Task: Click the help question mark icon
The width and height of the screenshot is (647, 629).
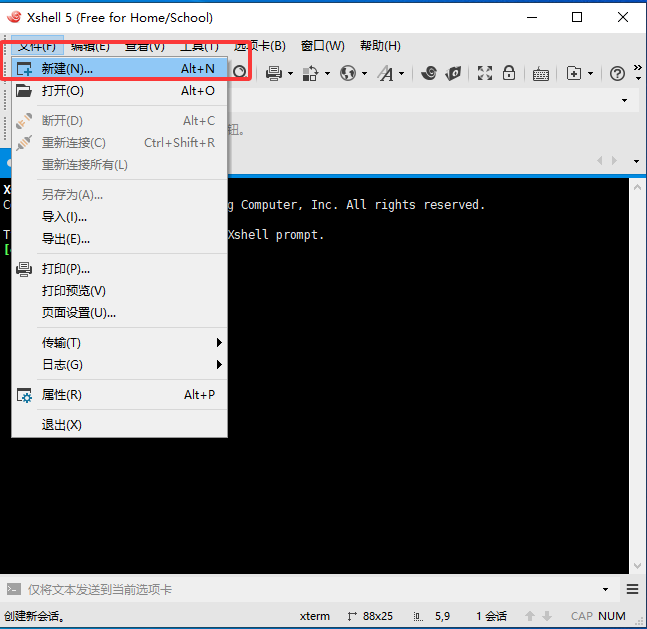Action: [617, 73]
